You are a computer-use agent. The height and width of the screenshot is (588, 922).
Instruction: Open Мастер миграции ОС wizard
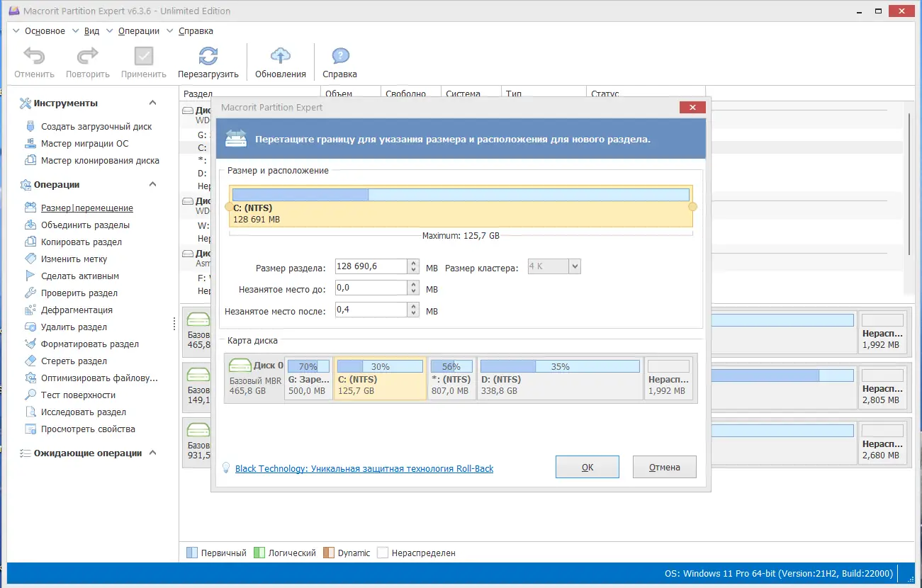point(85,144)
